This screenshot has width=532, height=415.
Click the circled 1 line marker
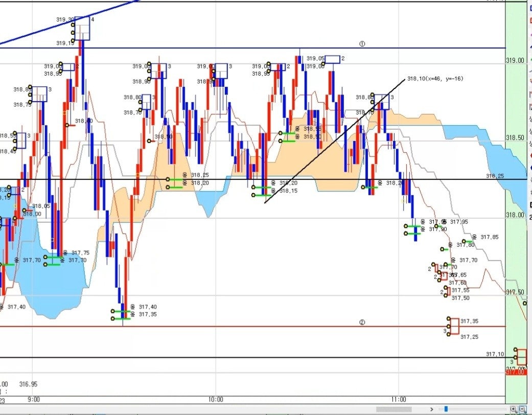362,44
